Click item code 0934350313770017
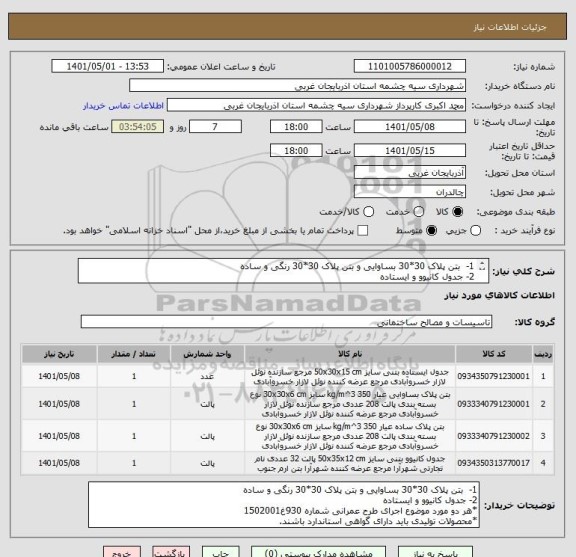 point(493,463)
